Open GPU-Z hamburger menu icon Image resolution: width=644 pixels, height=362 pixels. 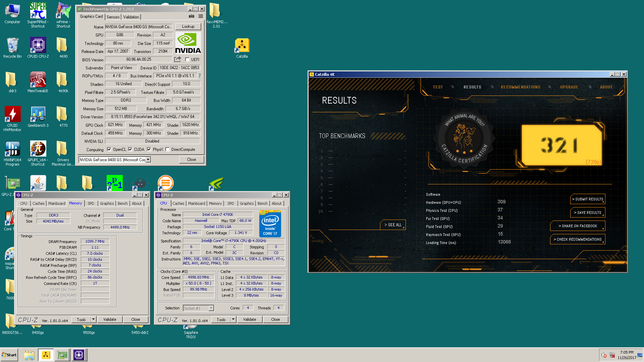pos(201,16)
